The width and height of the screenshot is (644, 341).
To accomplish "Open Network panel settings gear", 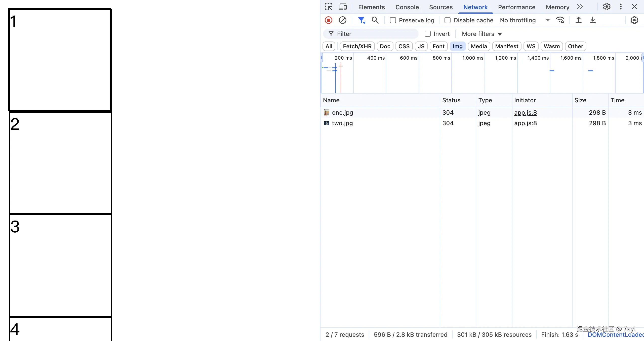I will click(x=634, y=20).
